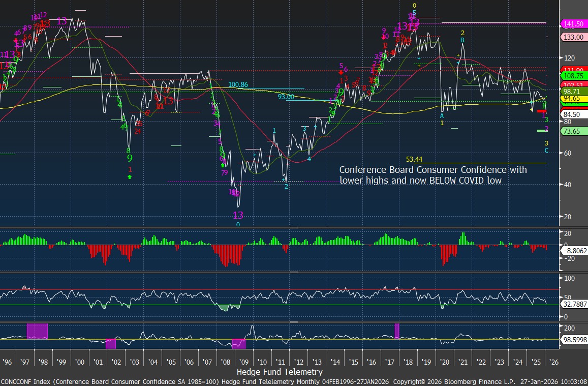This screenshot has width=588, height=386.
Task: Select the magenta 141.50 price tag
Action: pyautogui.click(x=573, y=24)
